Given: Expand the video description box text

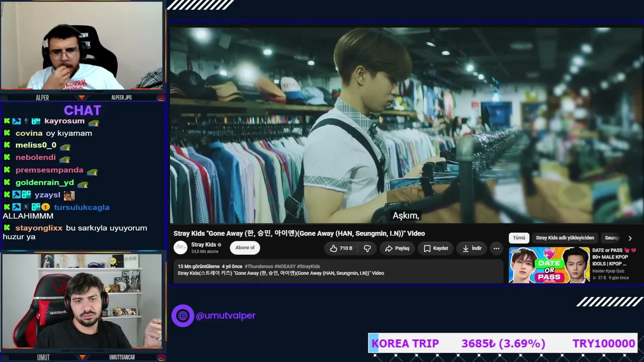Looking at the screenshot, I should (x=338, y=271).
